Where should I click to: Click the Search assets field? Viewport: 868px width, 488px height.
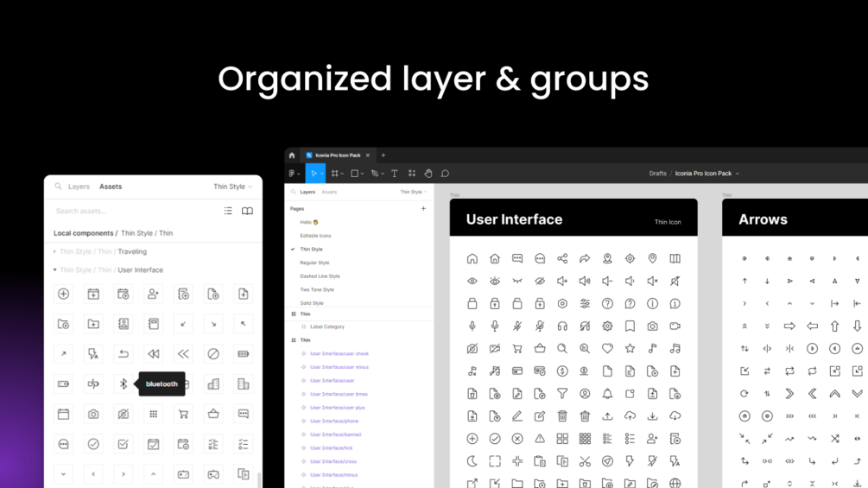(x=133, y=211)
